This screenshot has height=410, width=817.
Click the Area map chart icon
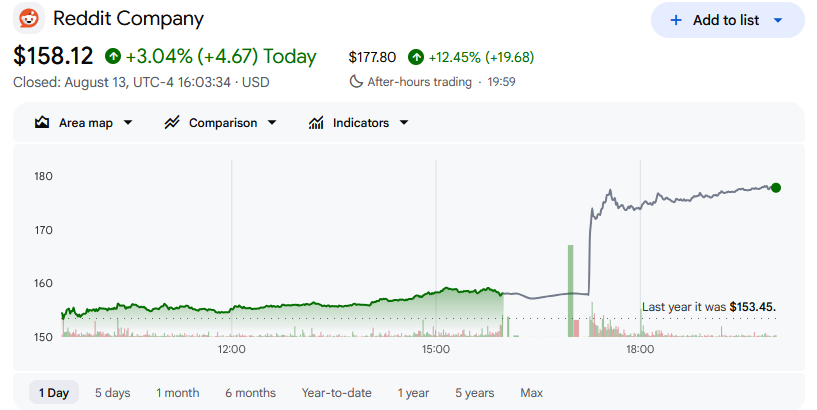point(42,122)
